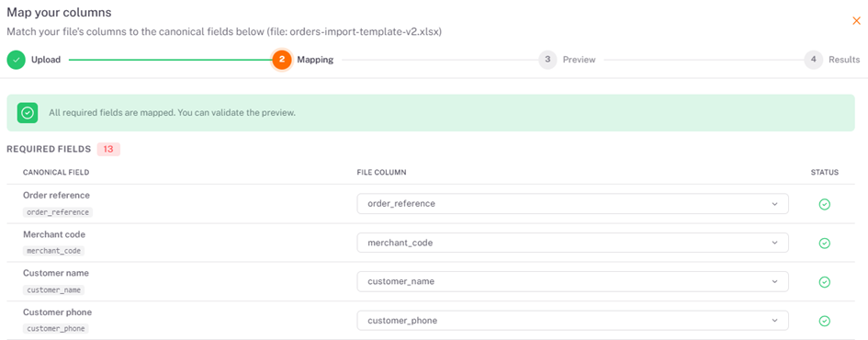Click the Customer name field label
This screenshot has height=340, width=868.
tap(56, 273)
